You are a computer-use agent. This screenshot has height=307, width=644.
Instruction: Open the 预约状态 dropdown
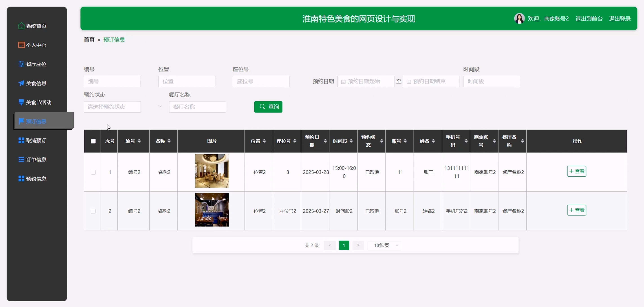click(x=112, y=107)
